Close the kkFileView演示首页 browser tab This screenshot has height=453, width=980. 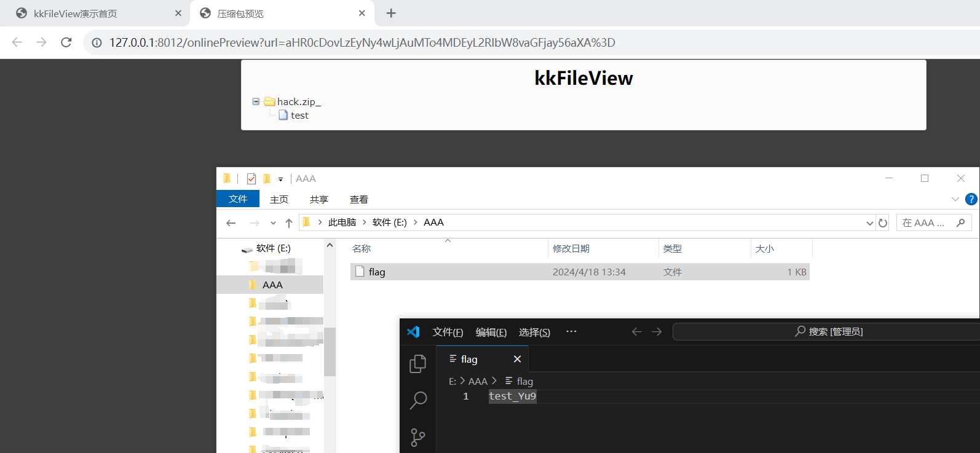click(x=178, y=13)
